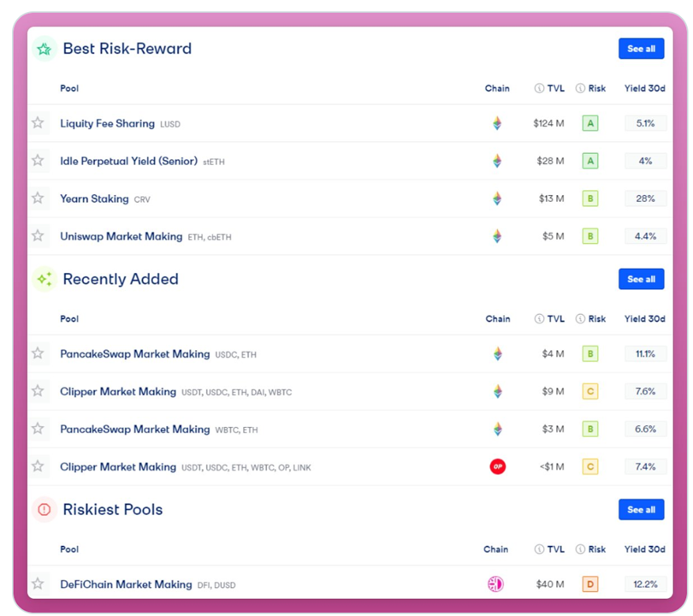This screenshot has height=616, width=693.
Task: Open DeFiChain Market Making pool
Action: point(126,584)
